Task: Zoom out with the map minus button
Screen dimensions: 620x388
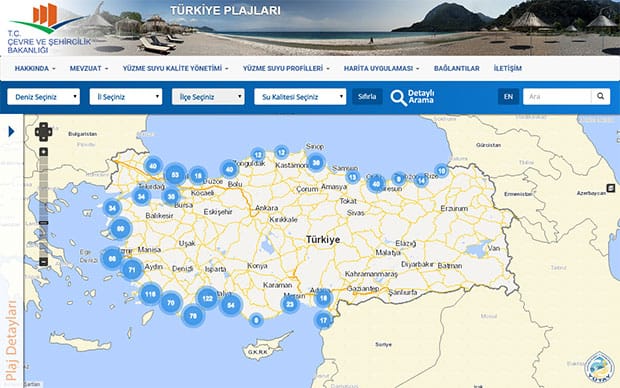Action: pyautogui.click(x=43, y=262)
